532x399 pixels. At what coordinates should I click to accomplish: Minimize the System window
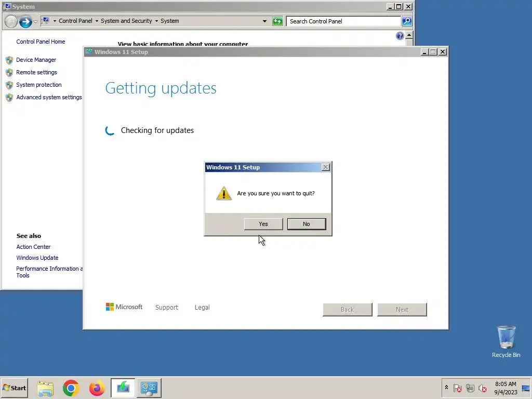(x=390, y=6)
